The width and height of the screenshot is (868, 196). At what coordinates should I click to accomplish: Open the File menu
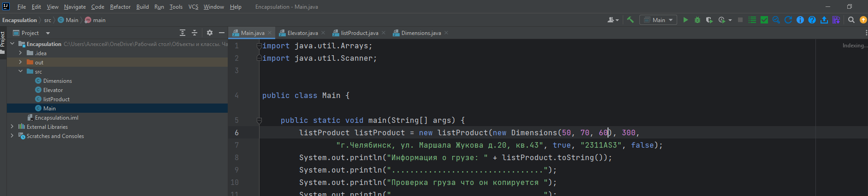(x=22, y=7)
